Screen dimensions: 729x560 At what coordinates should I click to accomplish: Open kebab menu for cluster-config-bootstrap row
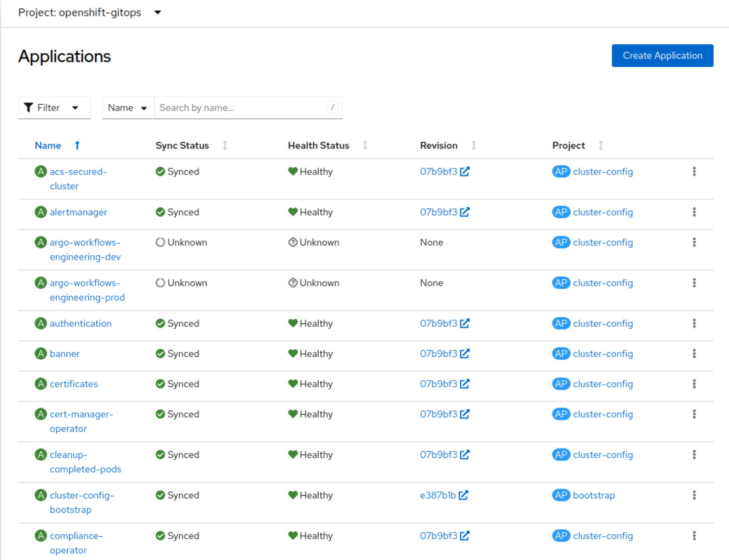(x=694, y=495)
